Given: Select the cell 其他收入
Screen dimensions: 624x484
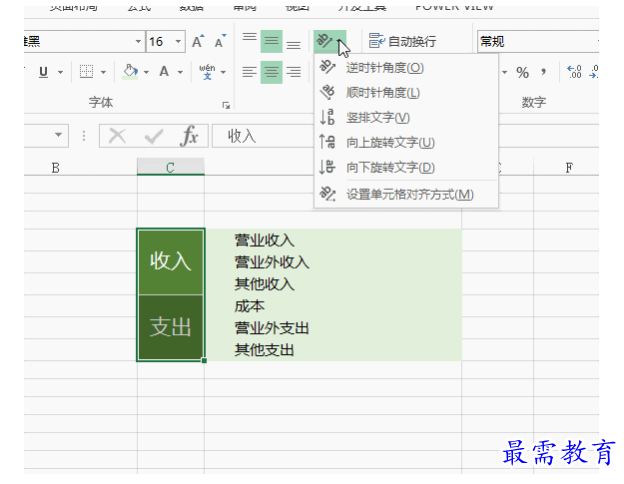Looking at the screenshot, I should tap(333, 284).
